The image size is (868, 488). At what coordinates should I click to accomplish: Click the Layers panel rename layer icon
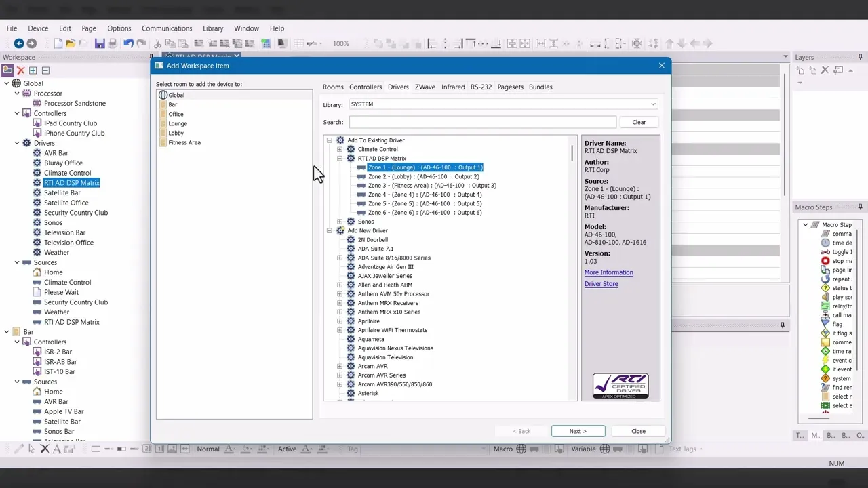838,70
